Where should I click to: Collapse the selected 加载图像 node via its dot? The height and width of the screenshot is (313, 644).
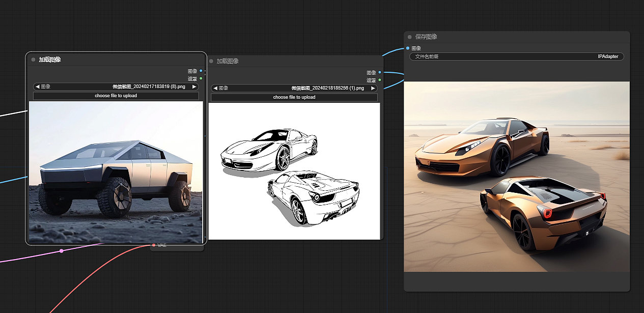point(33,60)
